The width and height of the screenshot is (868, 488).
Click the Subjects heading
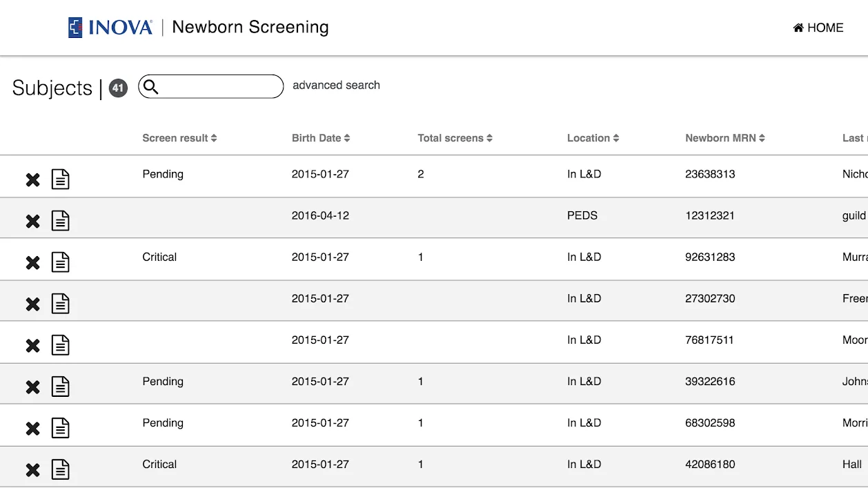click(x=52, y=88)
